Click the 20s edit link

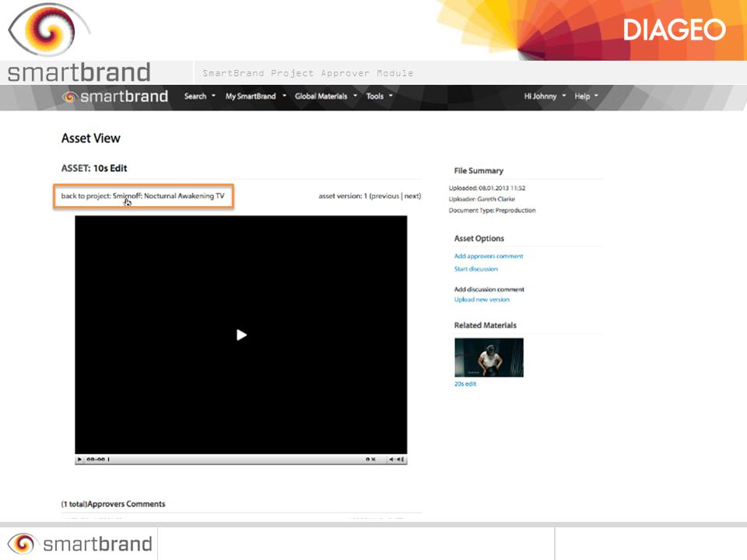(465, 383)
